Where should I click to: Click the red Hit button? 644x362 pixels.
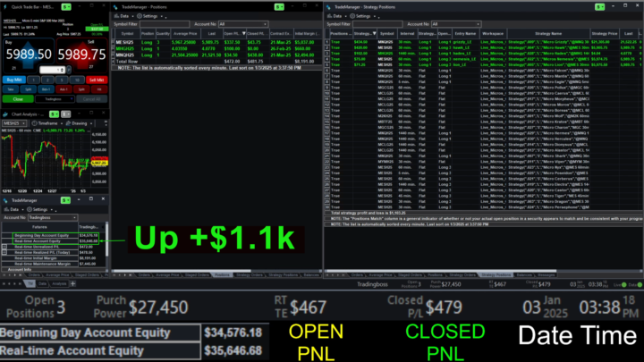[x=99, y=89]
